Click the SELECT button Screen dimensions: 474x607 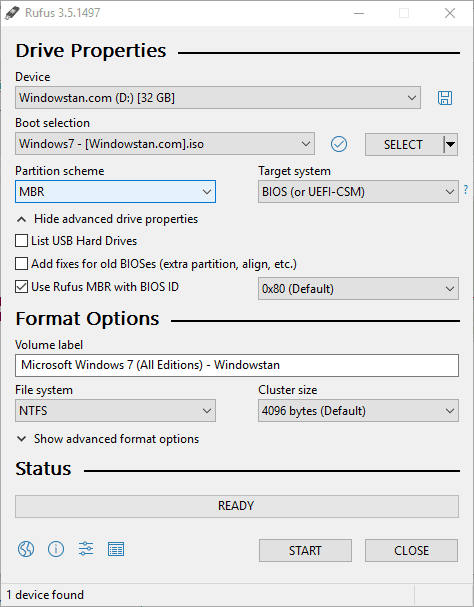pos(404,144)
